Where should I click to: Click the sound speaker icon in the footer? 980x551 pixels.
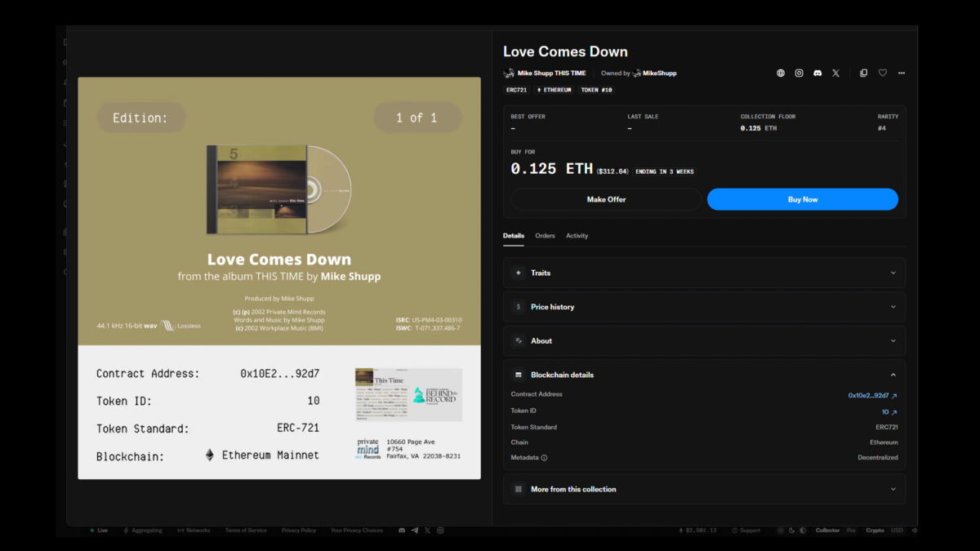coord(915,531)
